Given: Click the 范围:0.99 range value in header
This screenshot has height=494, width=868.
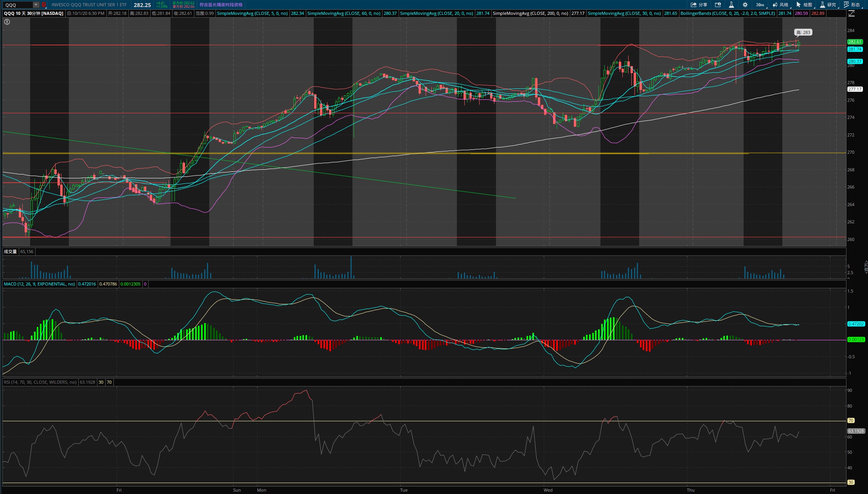Looking at the screenshot, I should (205, 13).
